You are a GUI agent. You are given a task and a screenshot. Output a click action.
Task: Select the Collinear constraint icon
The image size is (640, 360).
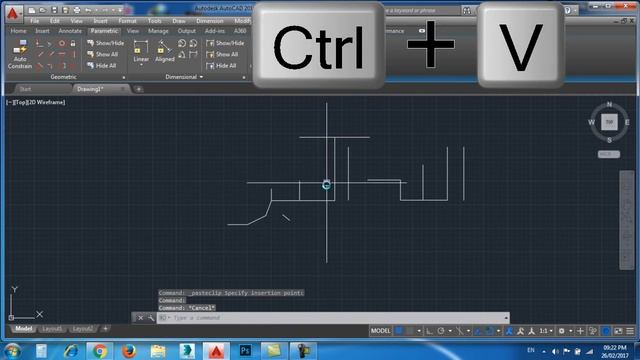pyautogui.click(x=50, y=43)
